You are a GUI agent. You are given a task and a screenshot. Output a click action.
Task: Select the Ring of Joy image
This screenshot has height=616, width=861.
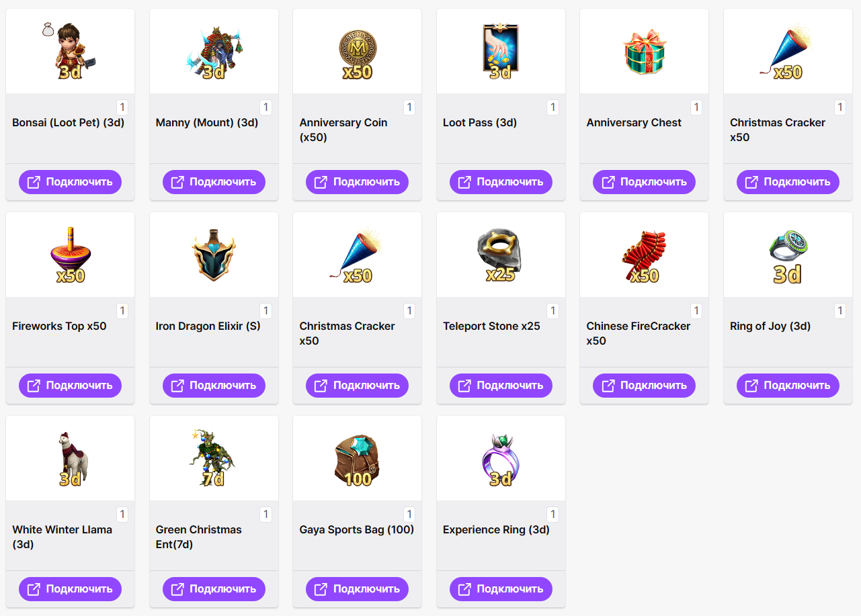[788, 256]
